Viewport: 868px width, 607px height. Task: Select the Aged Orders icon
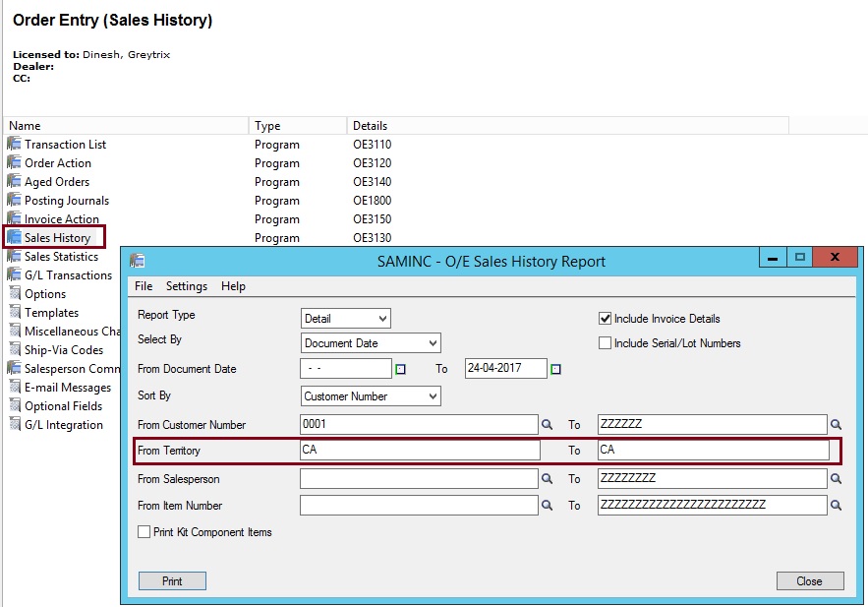click(14, 182)
